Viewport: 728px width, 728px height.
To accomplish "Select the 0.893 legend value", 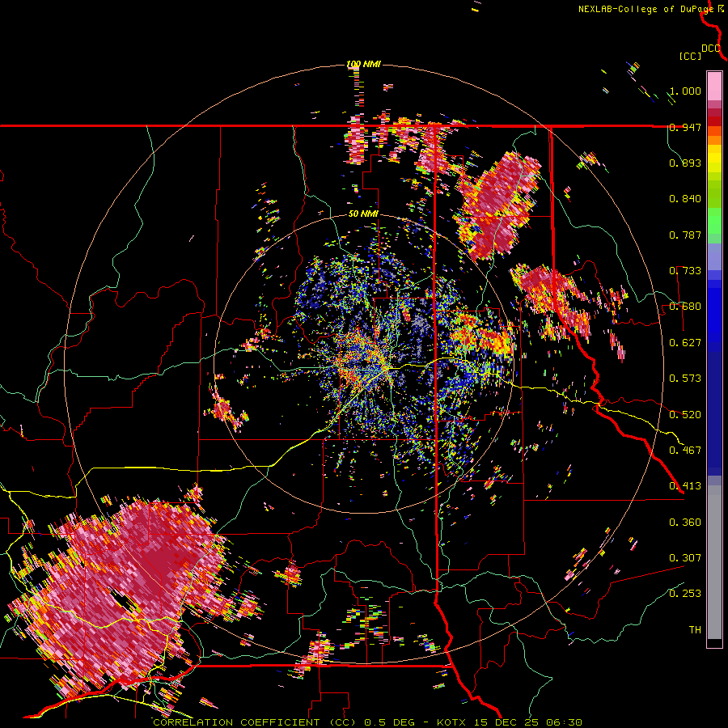I will 685,163.
